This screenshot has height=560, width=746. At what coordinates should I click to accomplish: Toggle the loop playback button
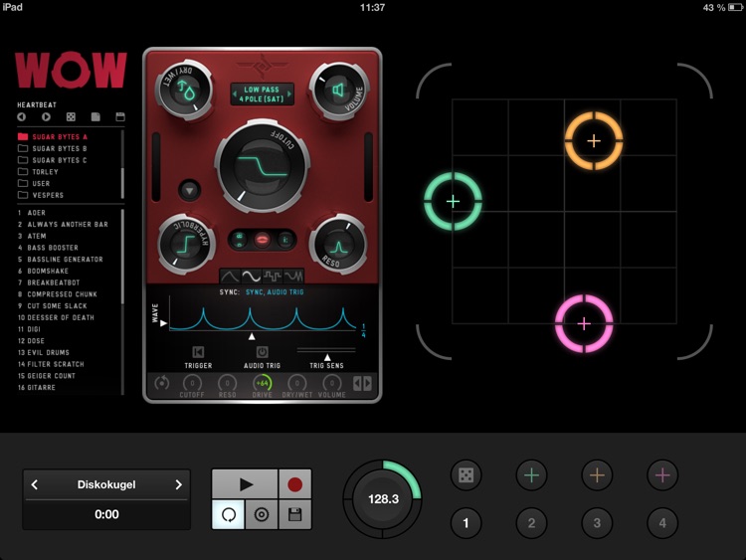pyautogui.click(x=229, y=514)
